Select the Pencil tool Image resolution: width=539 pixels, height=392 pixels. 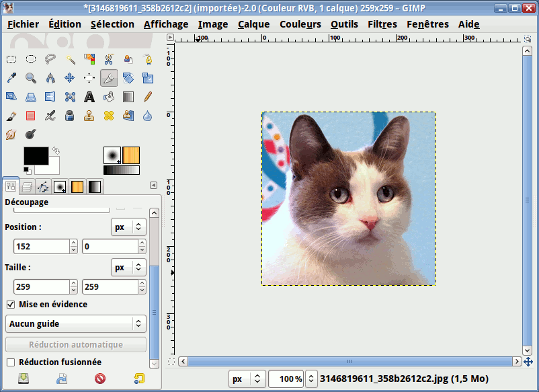[148, 97]
